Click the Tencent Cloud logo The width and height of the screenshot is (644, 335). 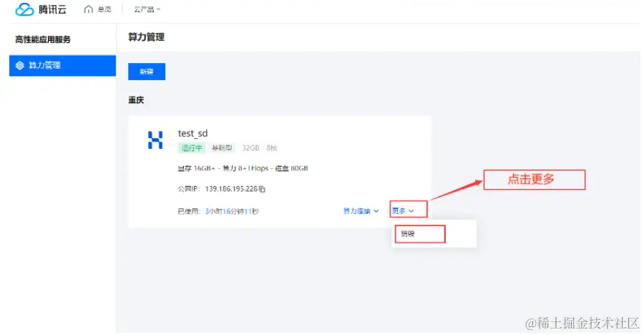[40, 9]
